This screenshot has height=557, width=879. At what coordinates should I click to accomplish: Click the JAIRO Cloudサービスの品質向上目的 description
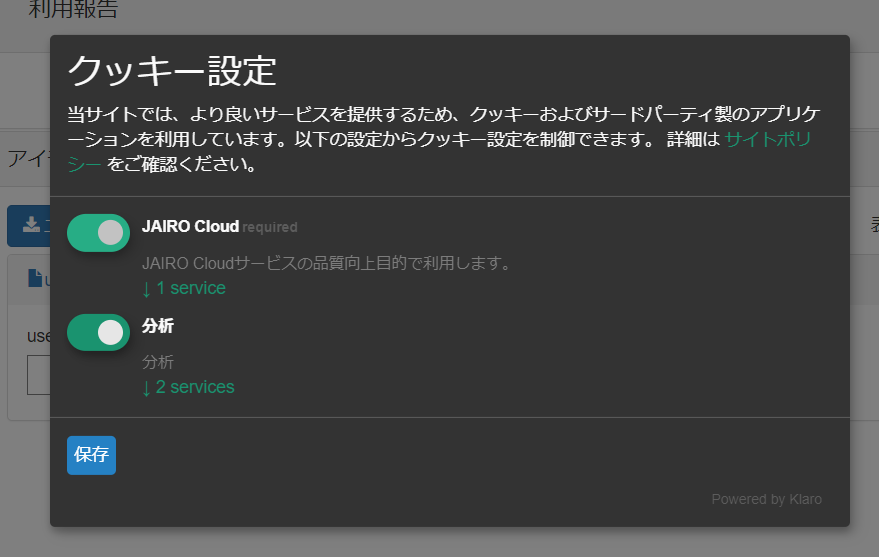click(x=326, y=263)
